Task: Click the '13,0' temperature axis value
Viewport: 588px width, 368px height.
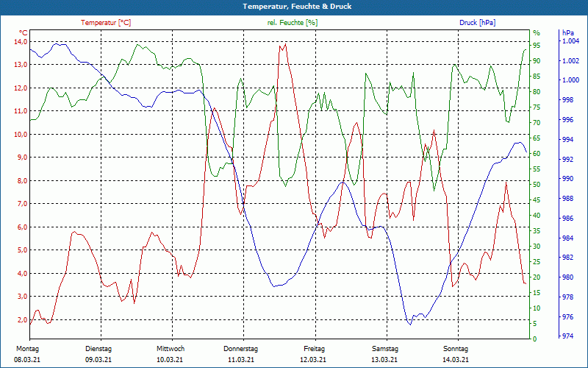Action: click(21, 65)
